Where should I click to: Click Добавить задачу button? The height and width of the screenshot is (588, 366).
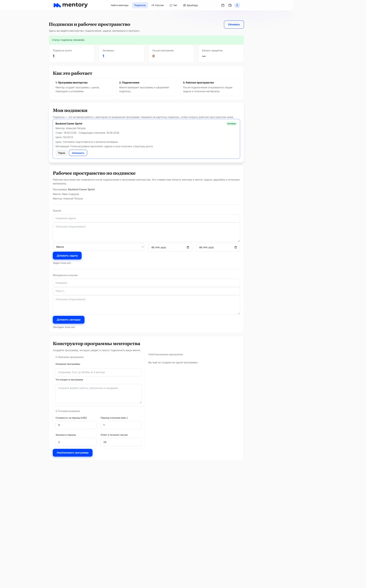[67, 256]
